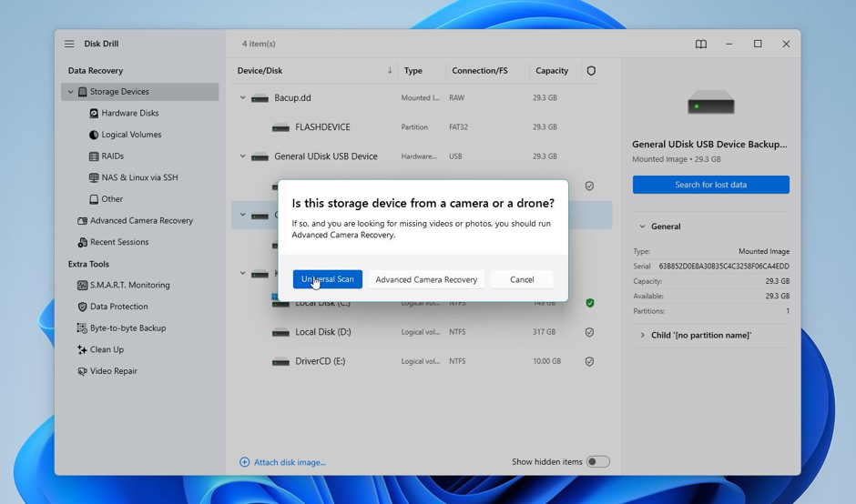Open Video Repair tool
856x504 pixels.
(x=114, y=371)
